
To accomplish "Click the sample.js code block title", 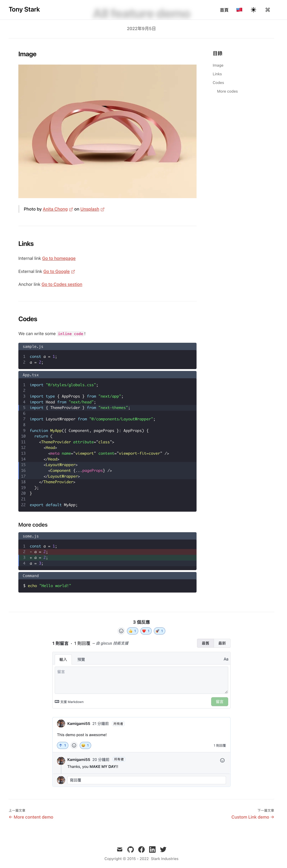I will point(33,347).
